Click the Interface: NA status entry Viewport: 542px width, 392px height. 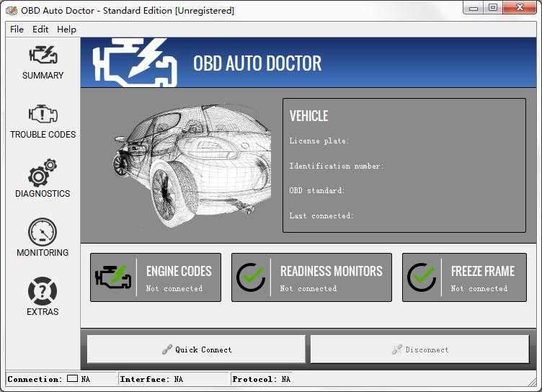(x=151, y=379)
